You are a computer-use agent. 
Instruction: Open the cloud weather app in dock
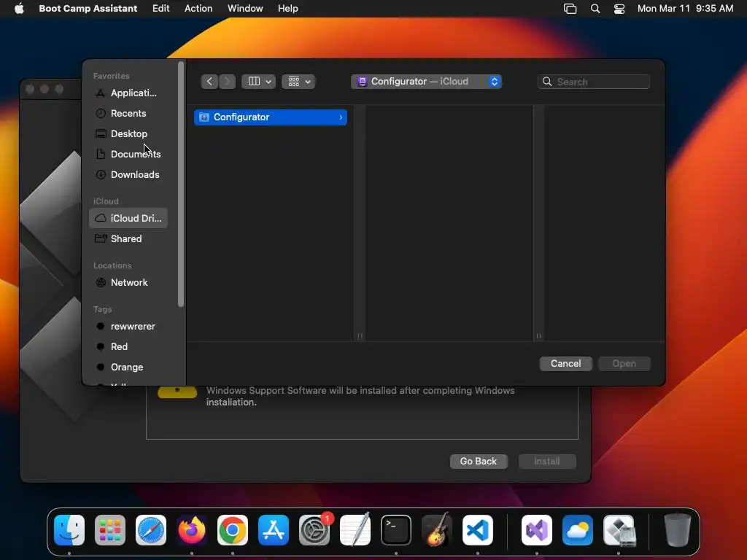pos(578,530)
